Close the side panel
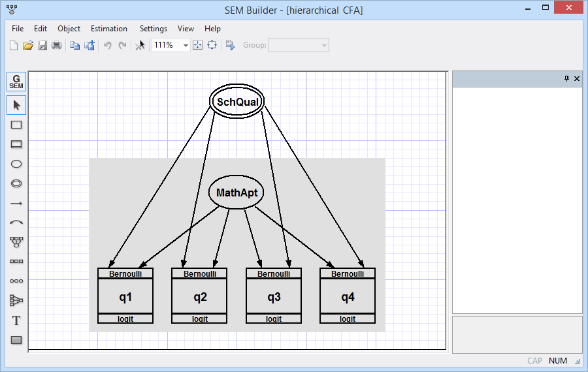This screenshot has height=372, width=588. click(577, 78)
